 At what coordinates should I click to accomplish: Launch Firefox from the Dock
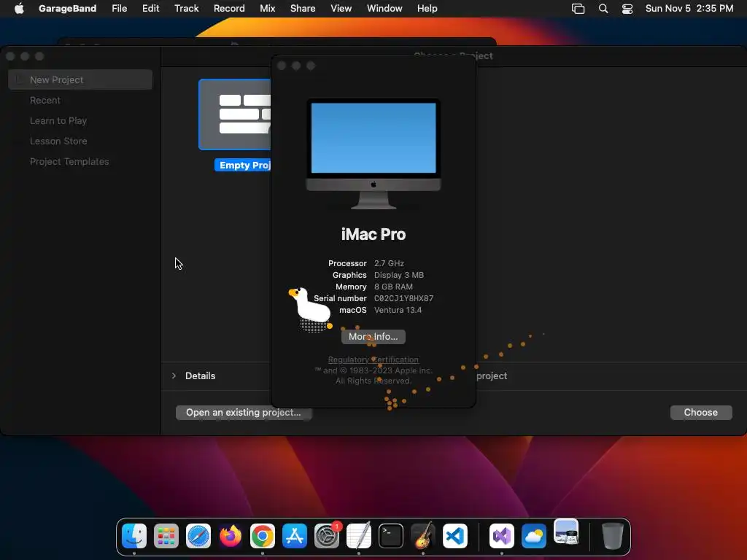(230, 536)
